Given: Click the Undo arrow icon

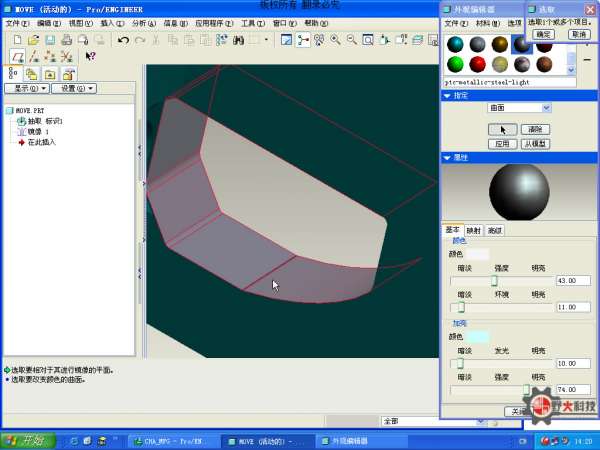Looking at the screenshot, I should coord(123,40).
